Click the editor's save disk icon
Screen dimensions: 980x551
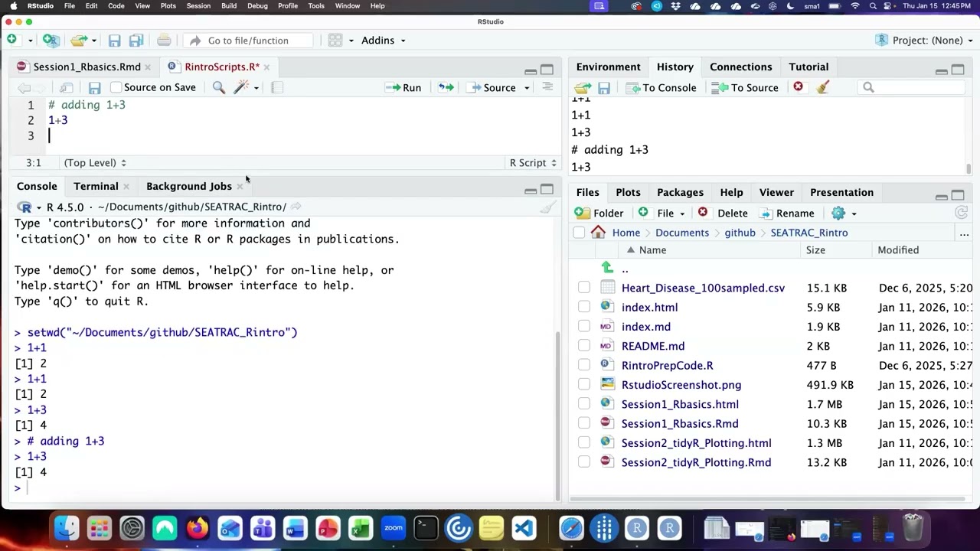point(94,88)
